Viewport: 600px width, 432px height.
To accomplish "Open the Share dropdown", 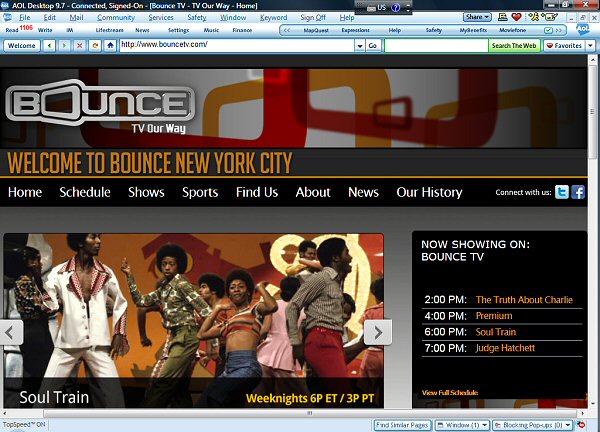I will tap(477, 17).
